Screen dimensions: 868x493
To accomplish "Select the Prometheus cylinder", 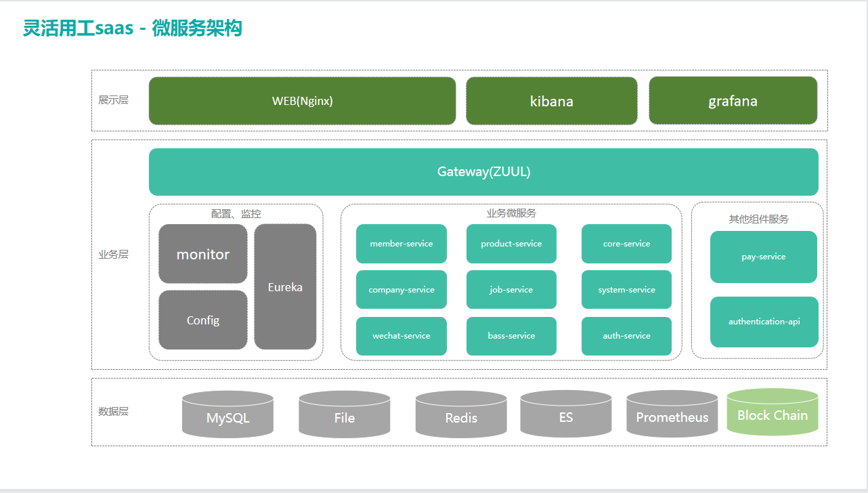I will 672,414.
